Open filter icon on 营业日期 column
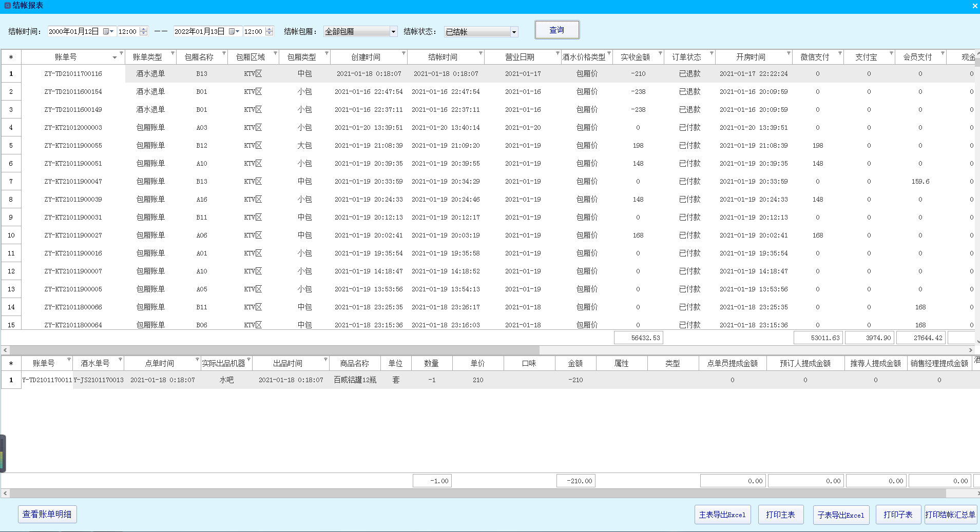This screenshot has width=980, height=532. [x=558, y=53]
